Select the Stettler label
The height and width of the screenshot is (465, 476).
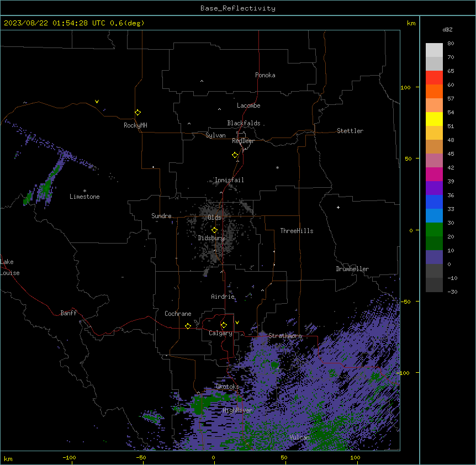pos(350,131)
